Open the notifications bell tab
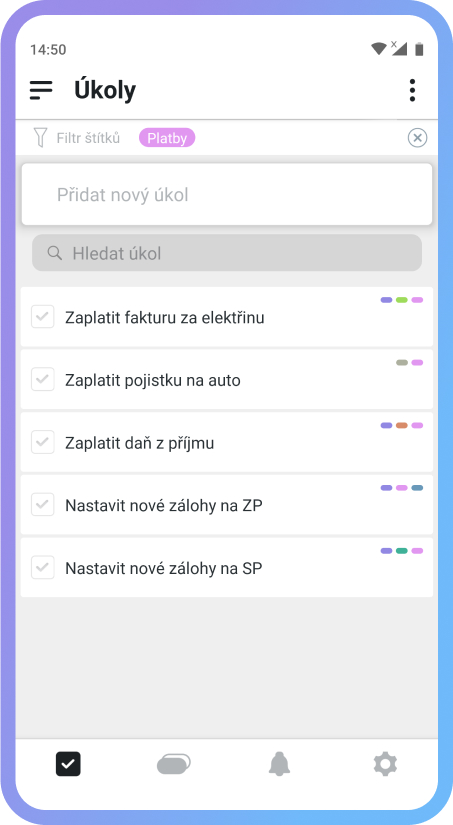Screen dimensions: 453x825 [279, 764]
